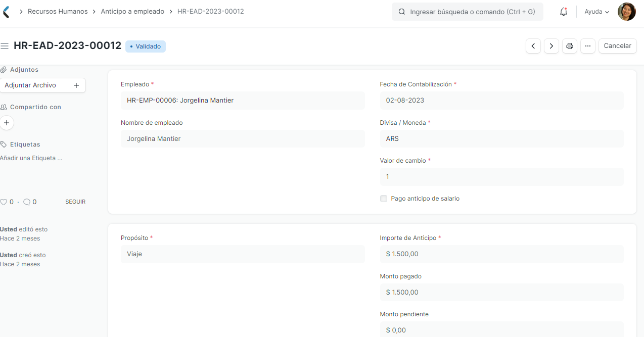Click the search magnifier icon

coord(402,12)
